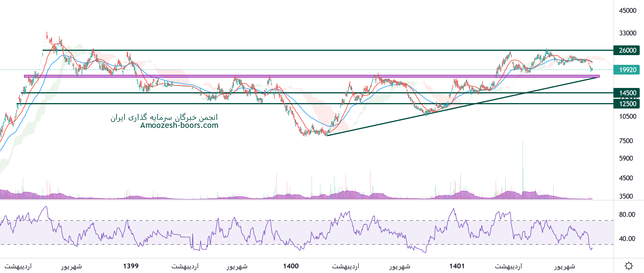
Task: Click the 80.00 level on RSI axis
Action: [627, 214]
